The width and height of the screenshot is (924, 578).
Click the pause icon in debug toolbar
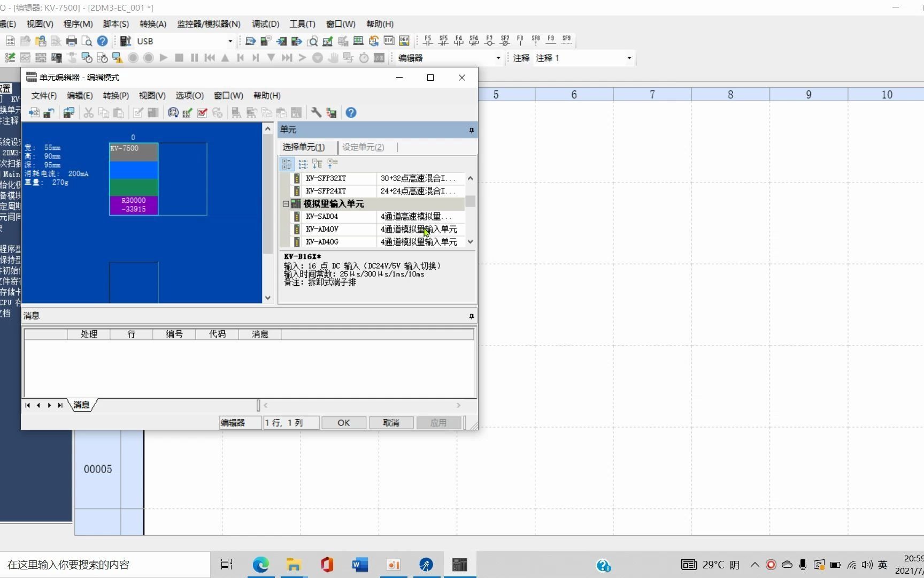point(194,58)
